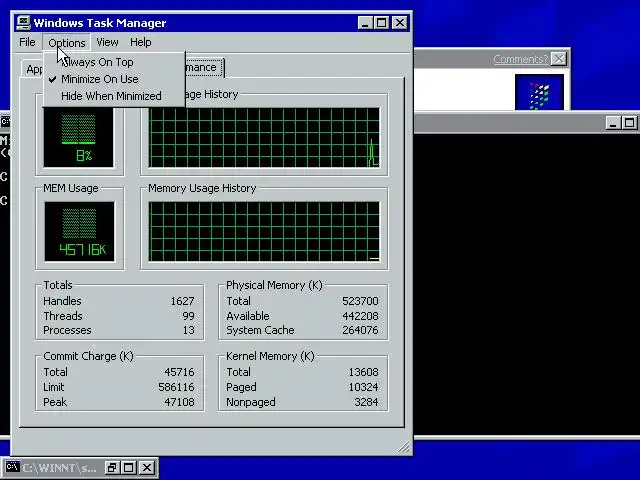640x480 pixels.
Task: Open the Help menu
Action: tap(140, 42)
